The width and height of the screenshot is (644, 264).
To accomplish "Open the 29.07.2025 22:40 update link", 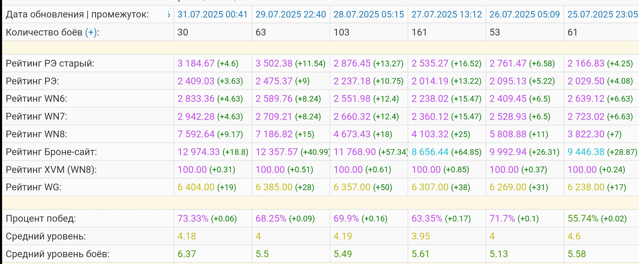I will click(290, 14).
